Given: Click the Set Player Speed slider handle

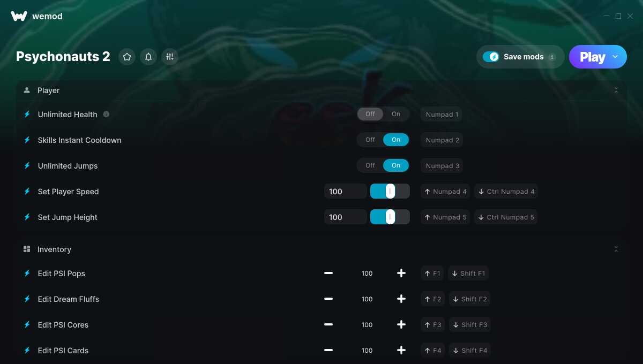Looking at the screenshot, I should pos(390,191).
